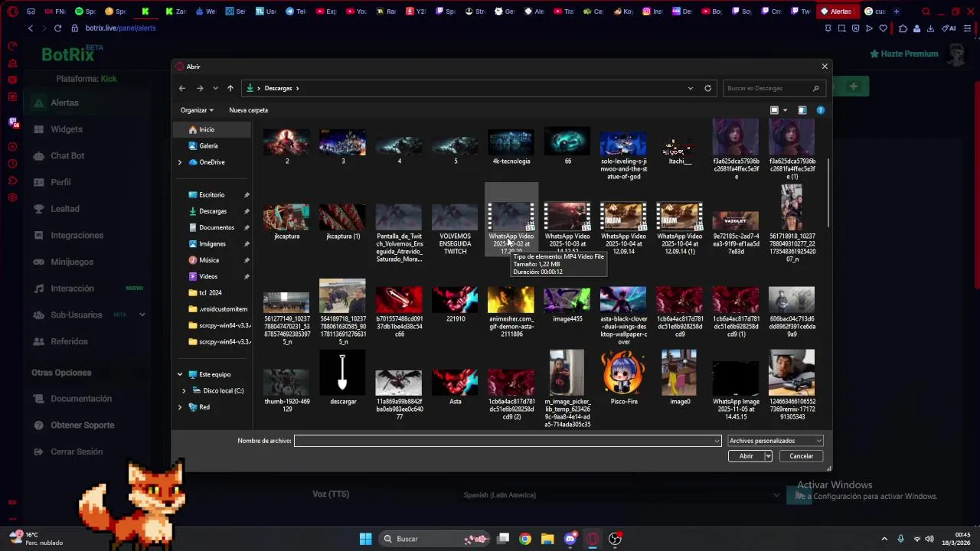Open File Explorer from the taskbar

[547, 539]
